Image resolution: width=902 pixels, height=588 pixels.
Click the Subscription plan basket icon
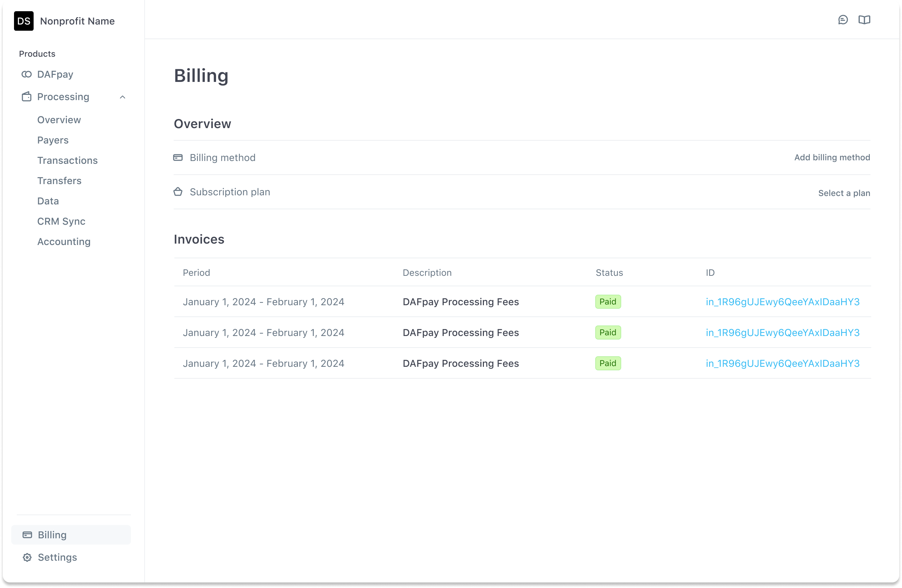point(178,192)
